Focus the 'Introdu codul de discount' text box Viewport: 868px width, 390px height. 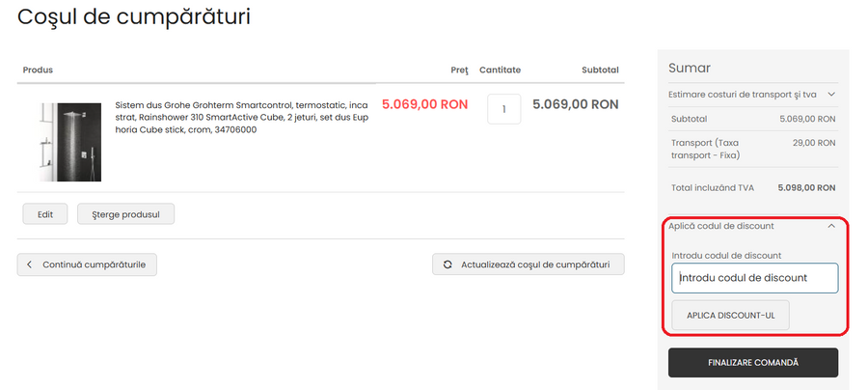coord(754,278)
